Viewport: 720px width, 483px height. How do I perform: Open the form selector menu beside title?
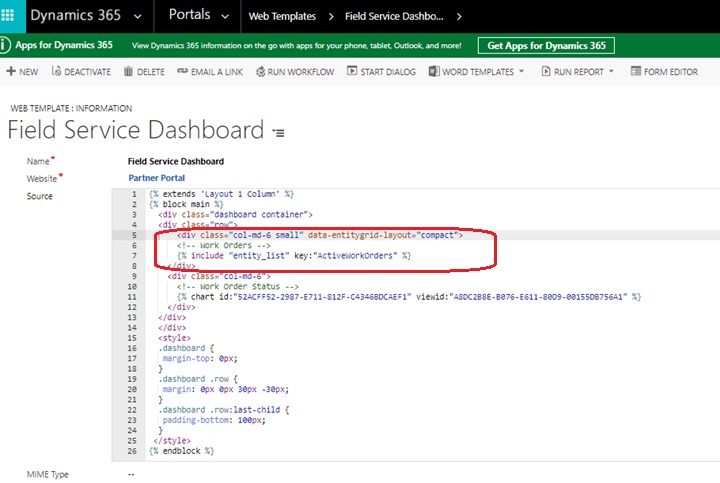point(278,133)
